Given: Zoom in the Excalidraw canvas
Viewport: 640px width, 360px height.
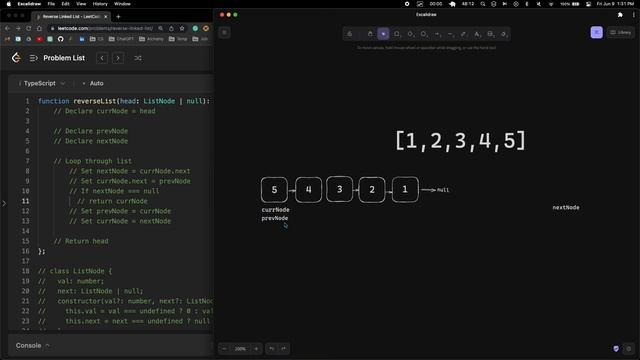Looking at the screenshot, I should tap(256, 349).
